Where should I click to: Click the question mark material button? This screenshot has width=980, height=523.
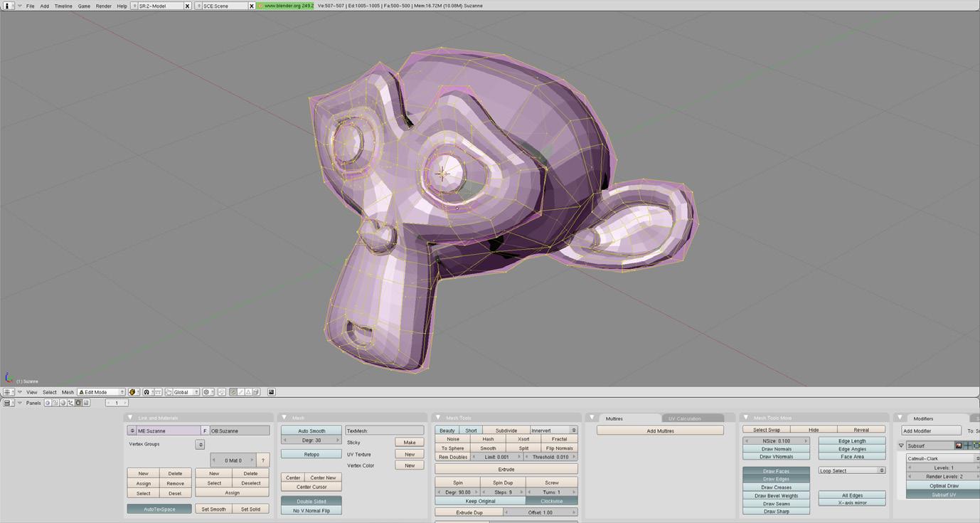pyautogui.click(x=263, y=460)
